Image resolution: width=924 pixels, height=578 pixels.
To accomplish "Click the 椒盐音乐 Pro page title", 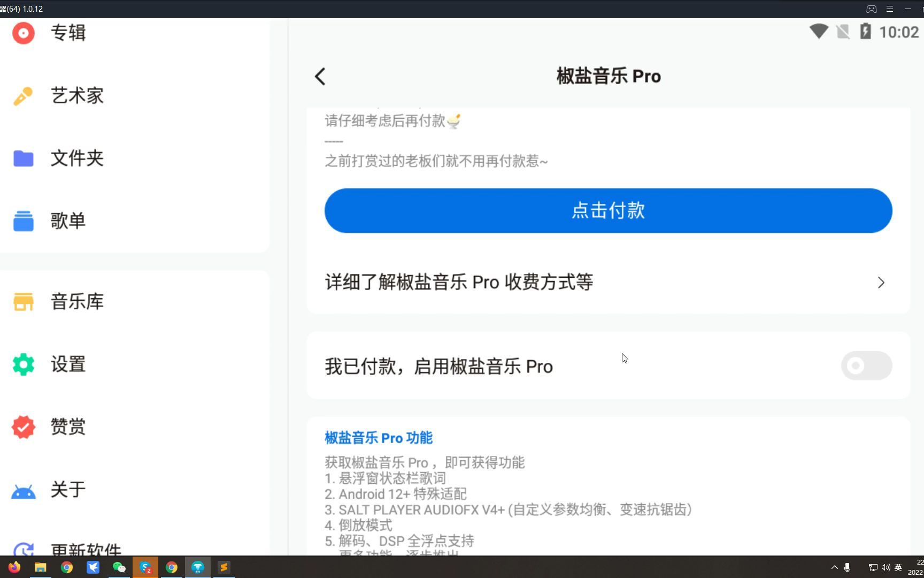I will click(609, 76).
